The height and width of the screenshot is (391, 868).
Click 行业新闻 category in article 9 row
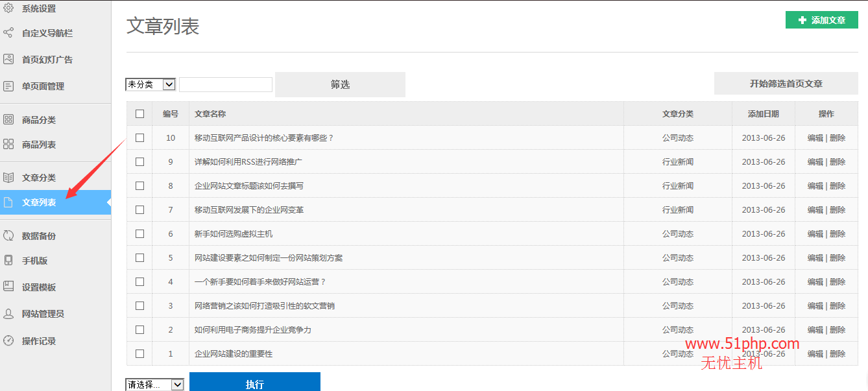[x=678, y=161]
